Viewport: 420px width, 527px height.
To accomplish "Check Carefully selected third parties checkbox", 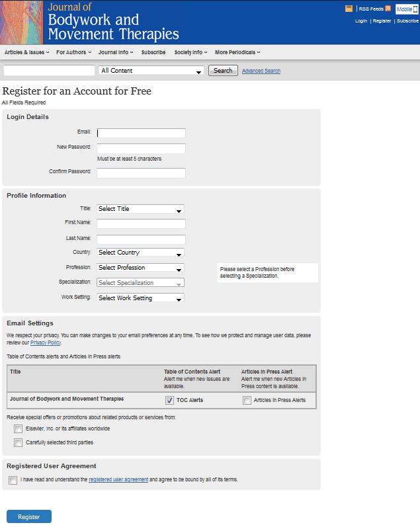I will 18,442.
